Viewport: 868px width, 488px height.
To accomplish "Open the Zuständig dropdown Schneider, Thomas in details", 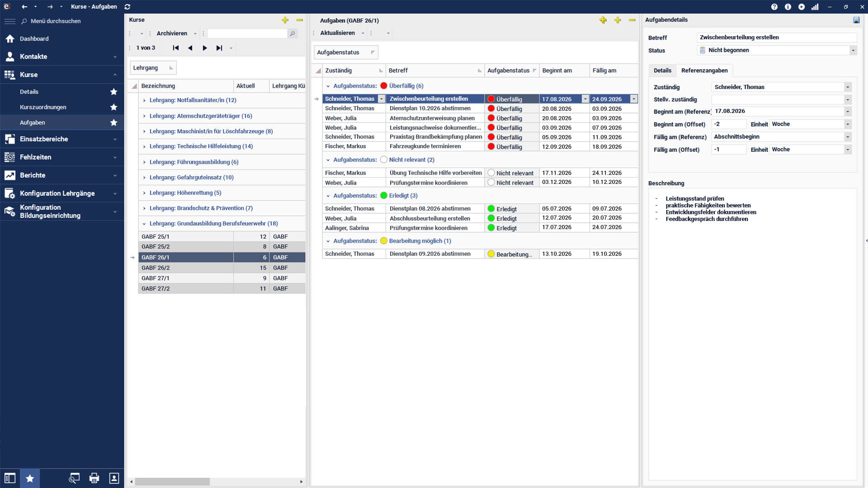I will tap(848, 87).
